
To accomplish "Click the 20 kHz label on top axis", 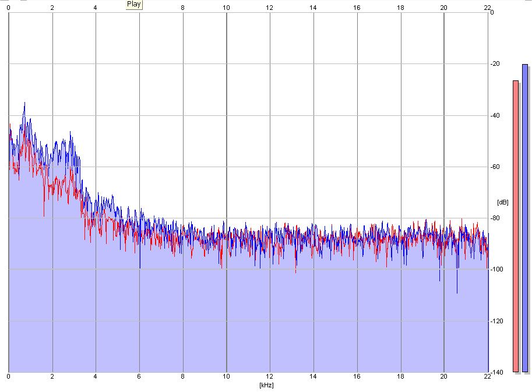I will 443,8.
